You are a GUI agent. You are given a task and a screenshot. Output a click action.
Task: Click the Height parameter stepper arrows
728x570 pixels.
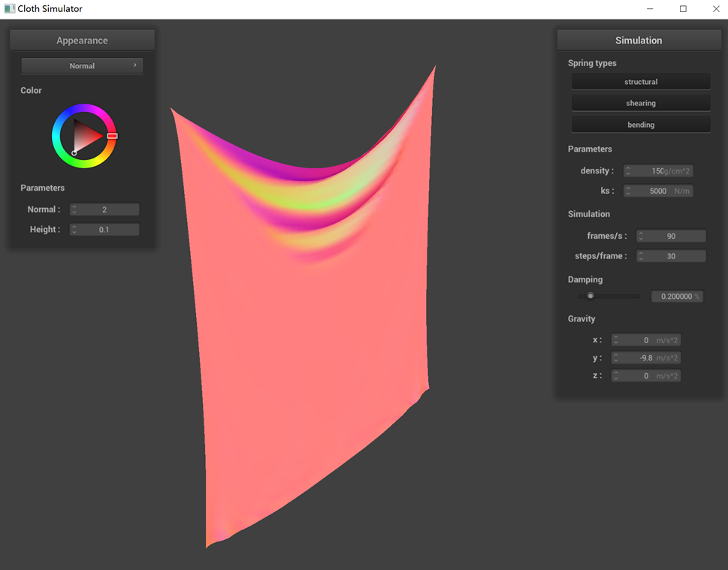coord(74,230)
